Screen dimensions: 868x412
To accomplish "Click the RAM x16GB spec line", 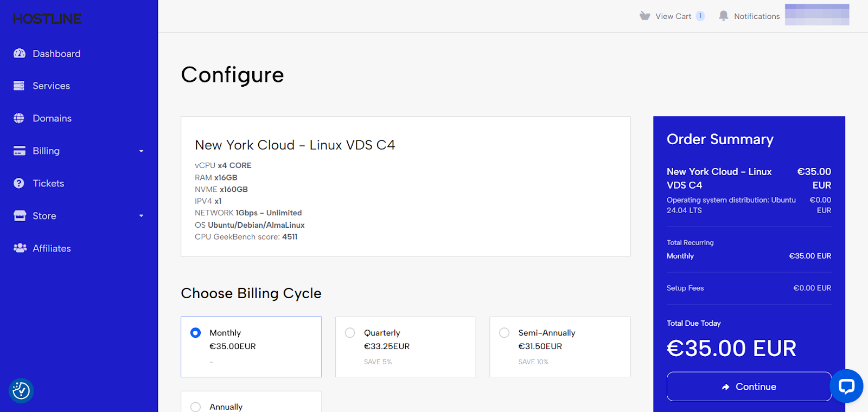I will point(216,177).
